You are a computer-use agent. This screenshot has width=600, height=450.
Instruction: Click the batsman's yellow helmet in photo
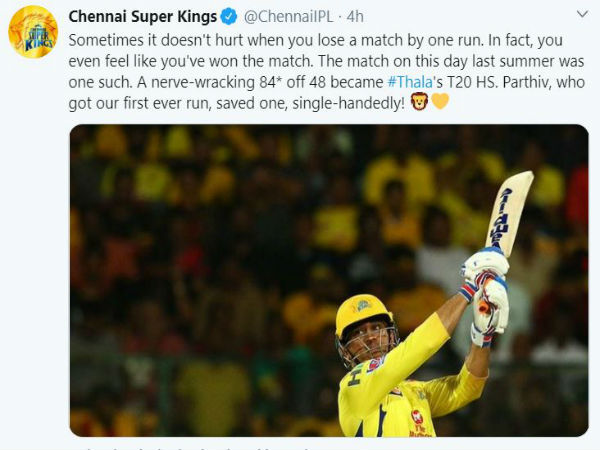pyautogui.click(x=364, y=316)
